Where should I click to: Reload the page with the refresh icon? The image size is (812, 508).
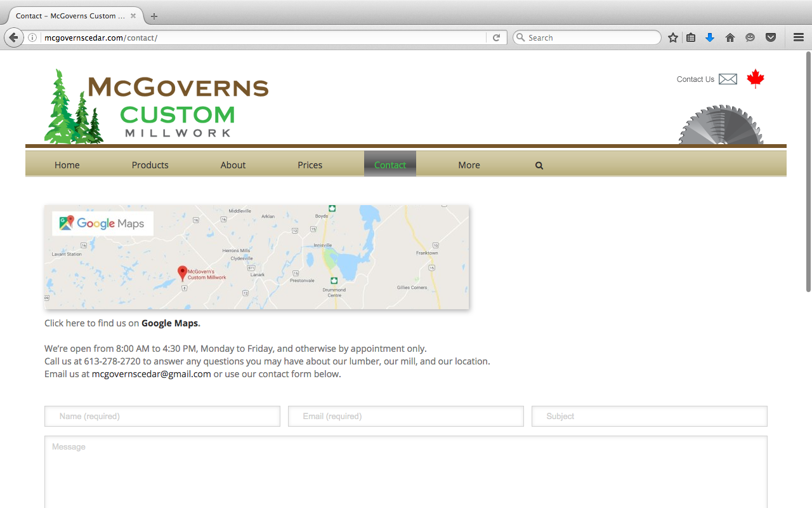[x=496, y=37]
